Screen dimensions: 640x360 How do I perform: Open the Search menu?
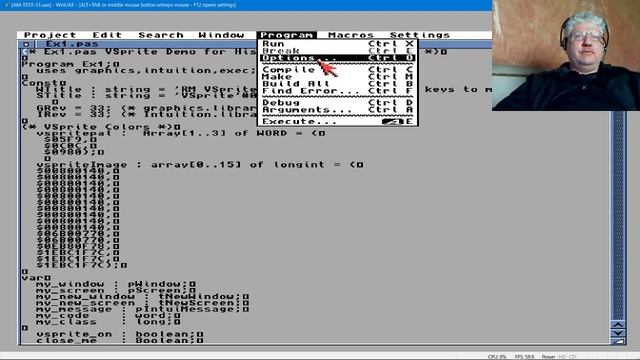[161, 35]
